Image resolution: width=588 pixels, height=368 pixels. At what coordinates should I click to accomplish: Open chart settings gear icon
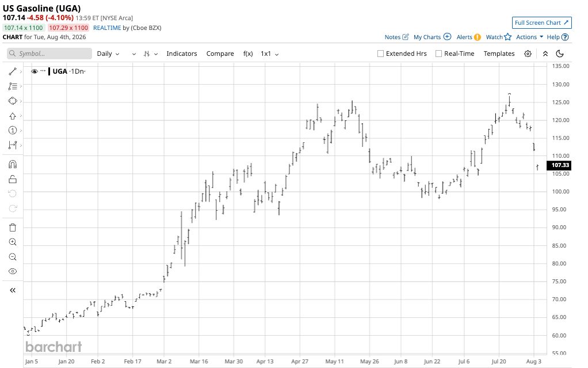click(528, 54)
